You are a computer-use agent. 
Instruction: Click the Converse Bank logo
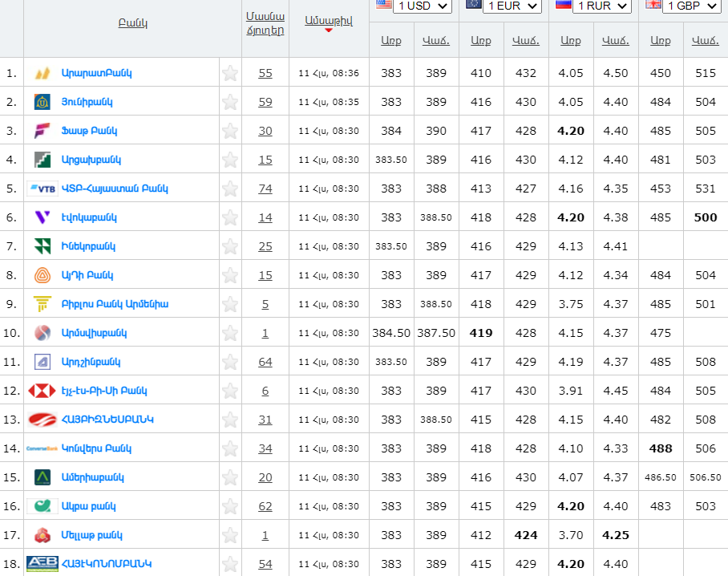point(42,448)
